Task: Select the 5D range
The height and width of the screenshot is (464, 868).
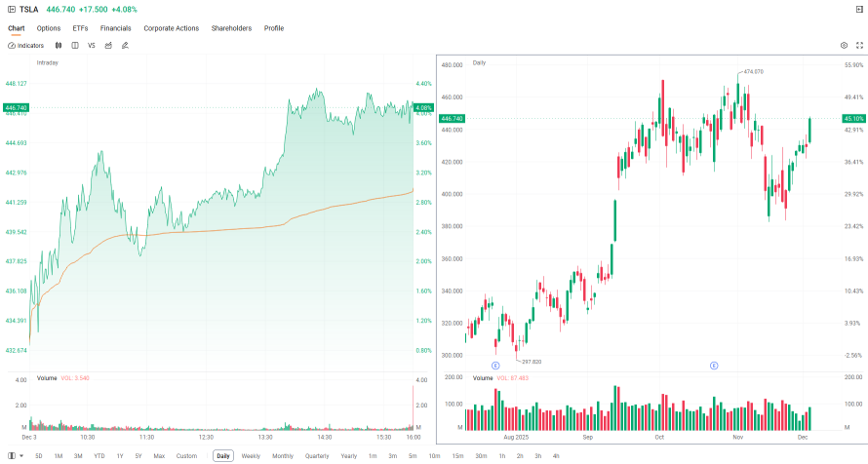Action: point(39,456)
